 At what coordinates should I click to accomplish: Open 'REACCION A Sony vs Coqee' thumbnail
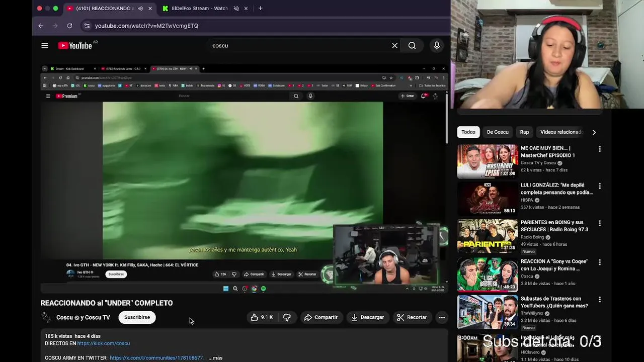(487, 275)
